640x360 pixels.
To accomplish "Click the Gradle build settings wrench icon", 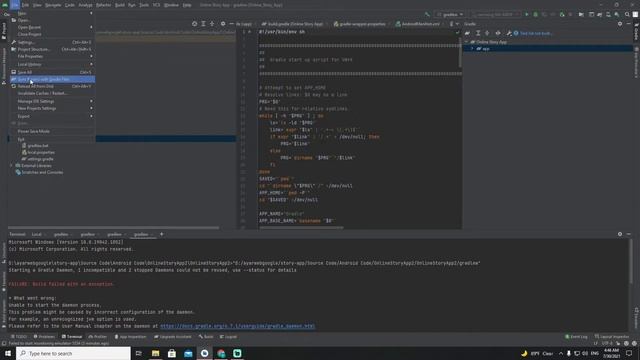I will coord(509,33).
